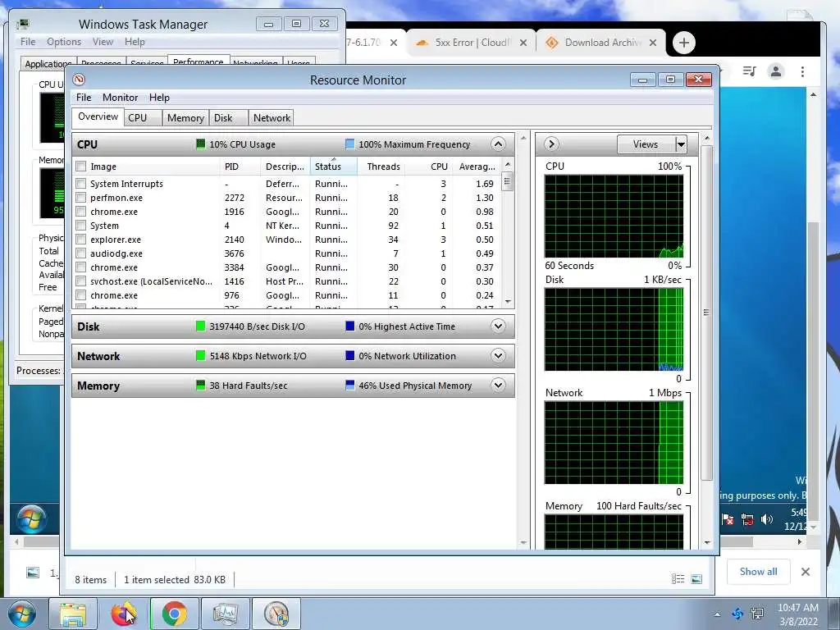Check the perfmon.exe process box
The height and width of the screenshot is (630, 840).
click(x=81, y=198)
